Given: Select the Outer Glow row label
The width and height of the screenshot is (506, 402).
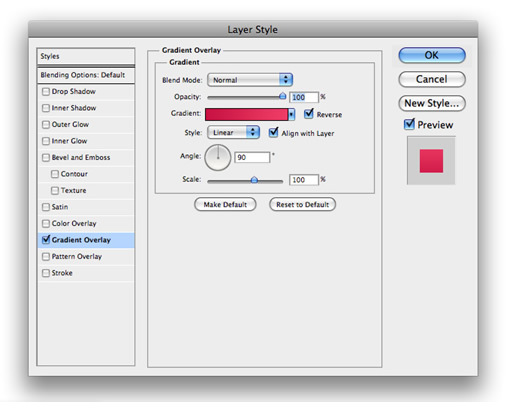Looking at the screenshot, I should (x=70, y=125).
